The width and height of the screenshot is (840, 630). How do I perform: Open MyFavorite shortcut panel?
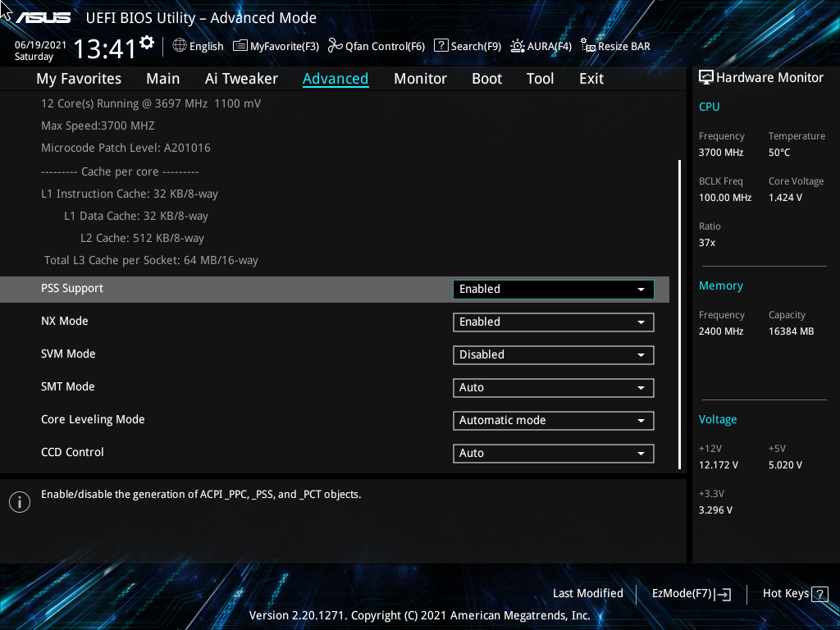click(276, 46)
